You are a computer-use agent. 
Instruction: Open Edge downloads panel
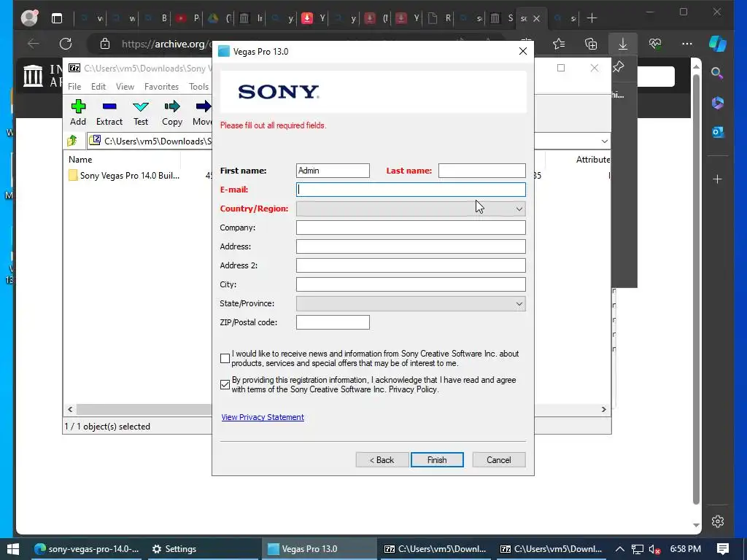[x=623, y=44]
